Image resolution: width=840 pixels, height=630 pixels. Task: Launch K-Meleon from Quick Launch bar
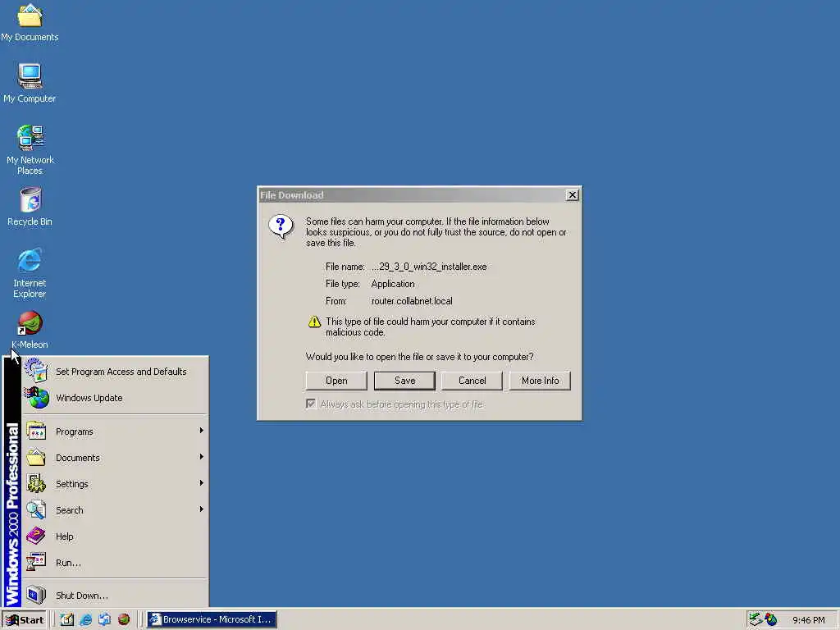tap(124, 619)
